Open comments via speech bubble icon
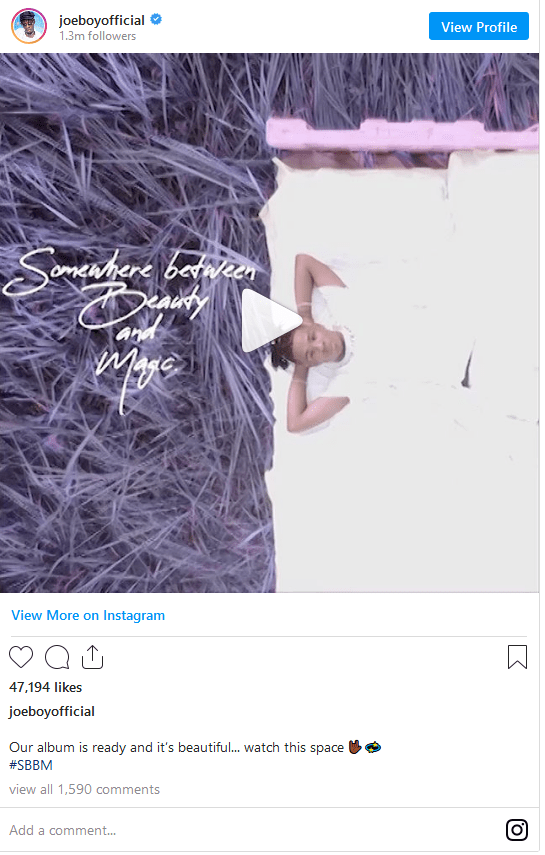Screen dimensions: 545x855 [x=57, y=657]
